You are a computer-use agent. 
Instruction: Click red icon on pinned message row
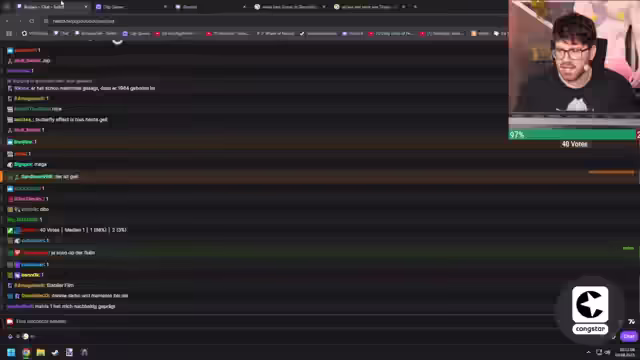[10, 322]
